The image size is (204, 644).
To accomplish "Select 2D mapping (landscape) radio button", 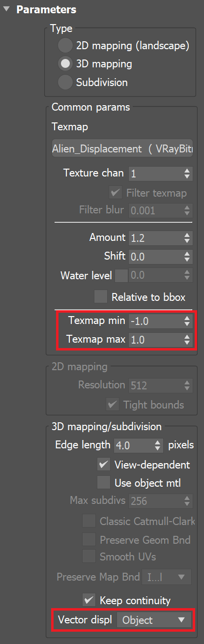I will coord(65,46).
